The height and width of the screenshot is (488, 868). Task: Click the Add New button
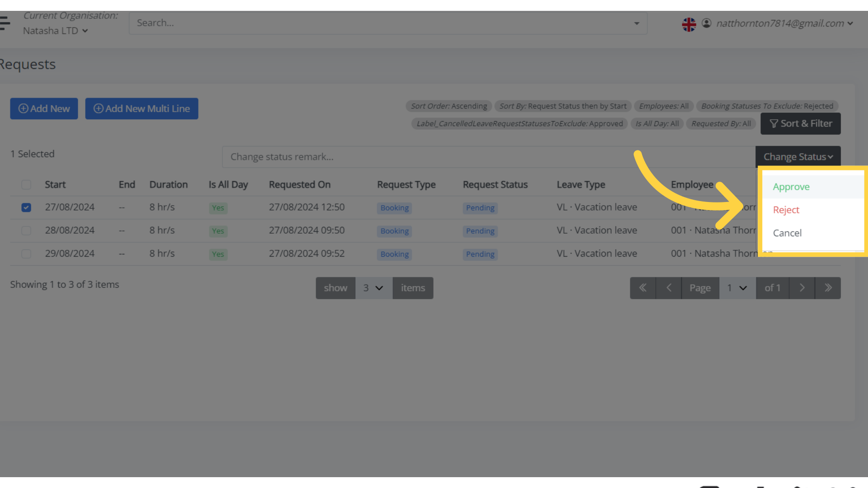pyautogui.click(x=44, y=108)
